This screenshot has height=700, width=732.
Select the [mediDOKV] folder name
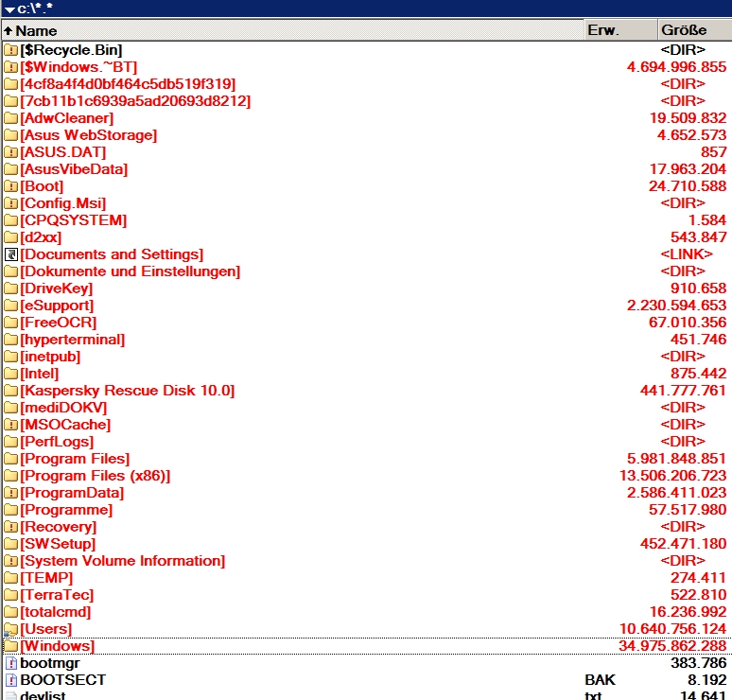[x=63, y=408]
